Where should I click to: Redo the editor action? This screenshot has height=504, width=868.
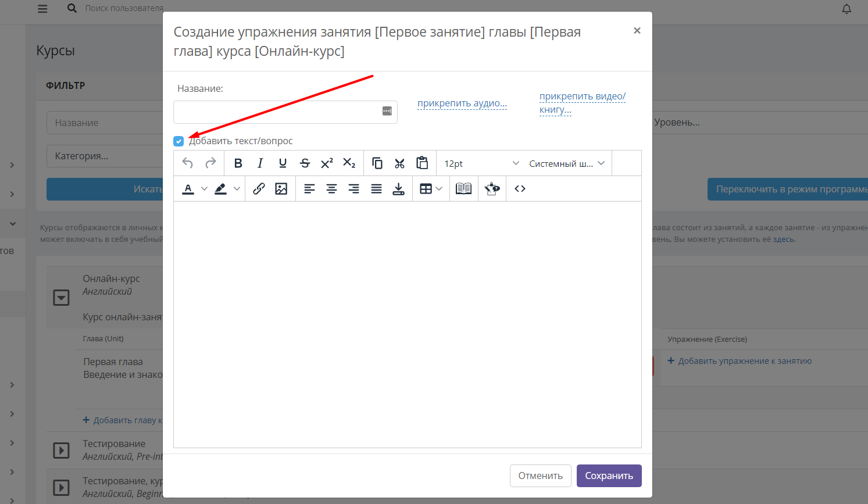210,163
